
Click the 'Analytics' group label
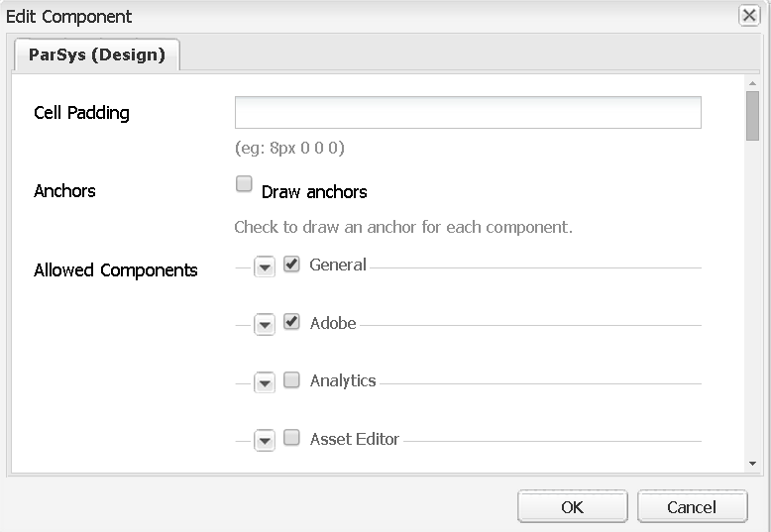[343, 380]
